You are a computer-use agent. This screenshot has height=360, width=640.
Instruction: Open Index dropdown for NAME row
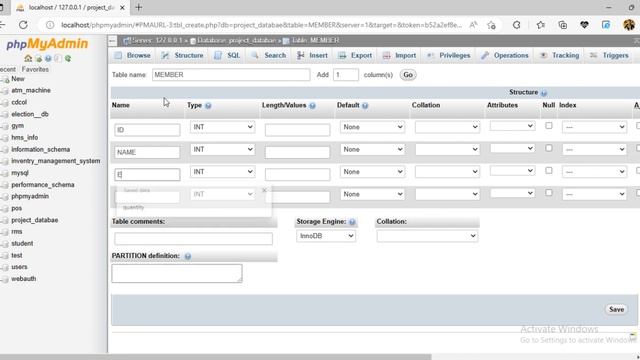(594, 150)
